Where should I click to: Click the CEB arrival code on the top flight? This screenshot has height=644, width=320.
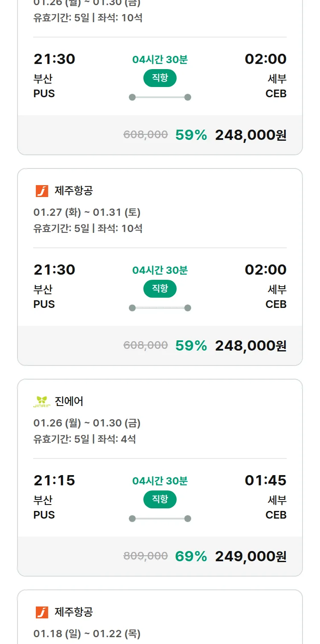coord(277,94)
